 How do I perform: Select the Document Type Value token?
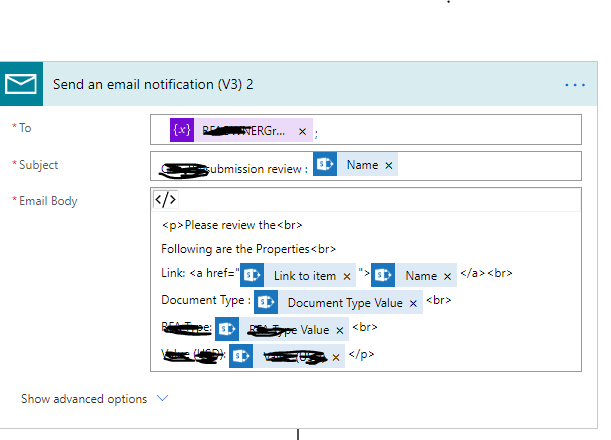[x=344, y=303]
